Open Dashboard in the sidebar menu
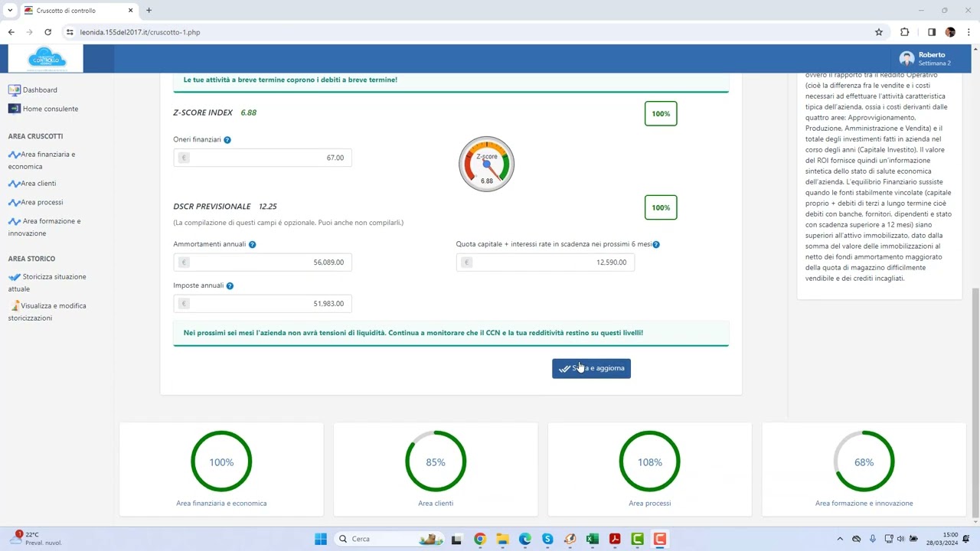The width and height of the screenshot is (980, 551). point(40,90)
